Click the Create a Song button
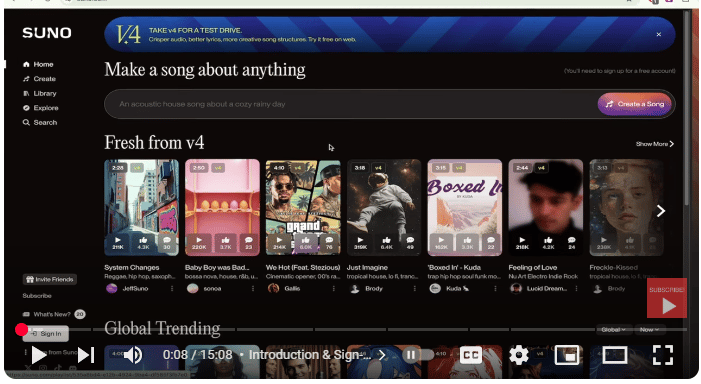This screenshot has width=701, height=384. pos(635,104)
